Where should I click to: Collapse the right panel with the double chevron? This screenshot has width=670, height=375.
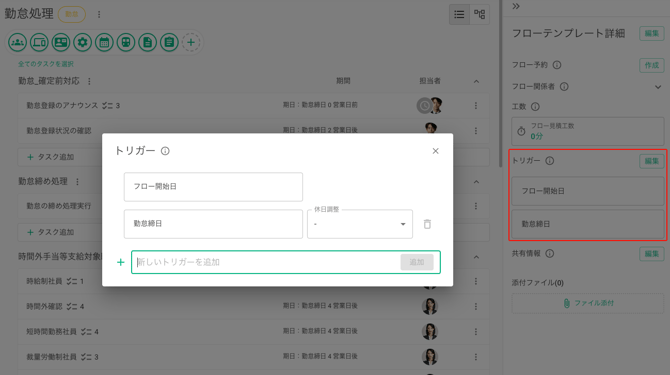pyautogui.click(x=516, y=6)
